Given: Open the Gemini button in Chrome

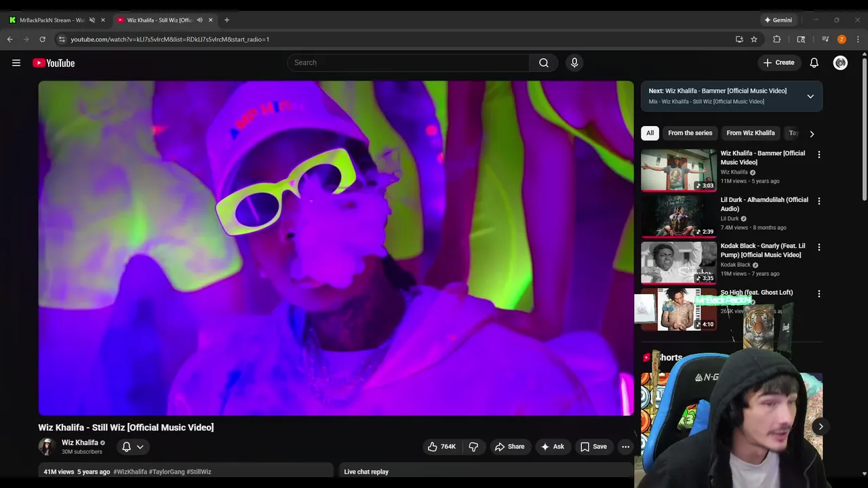Looking at the screenshot, I should (x=777, y=20).
